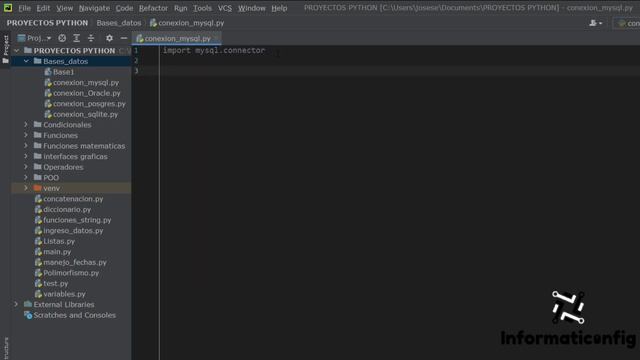640x360 pixels.
Task: Expand External Libraries node
Action: point(16,304)
